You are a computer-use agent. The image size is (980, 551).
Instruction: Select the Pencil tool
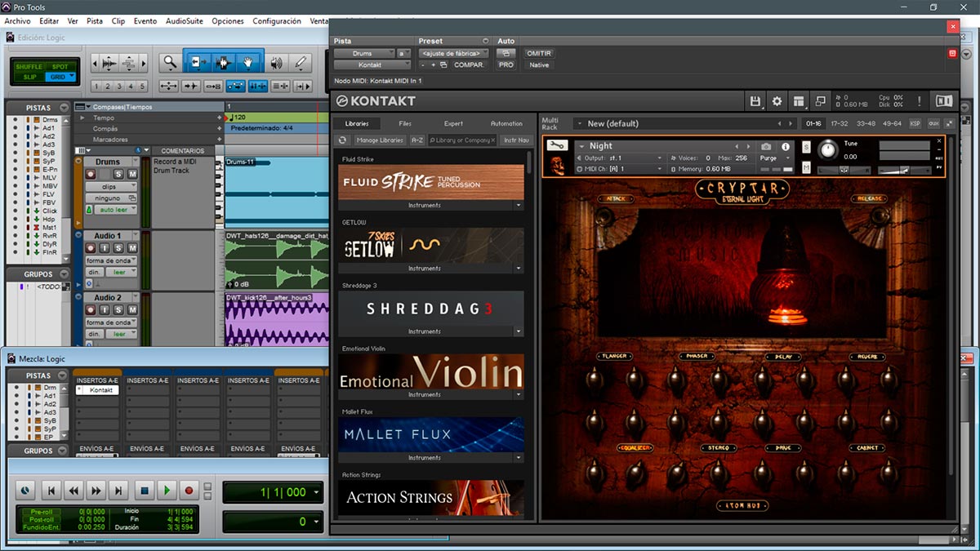[x=301, y=62]
